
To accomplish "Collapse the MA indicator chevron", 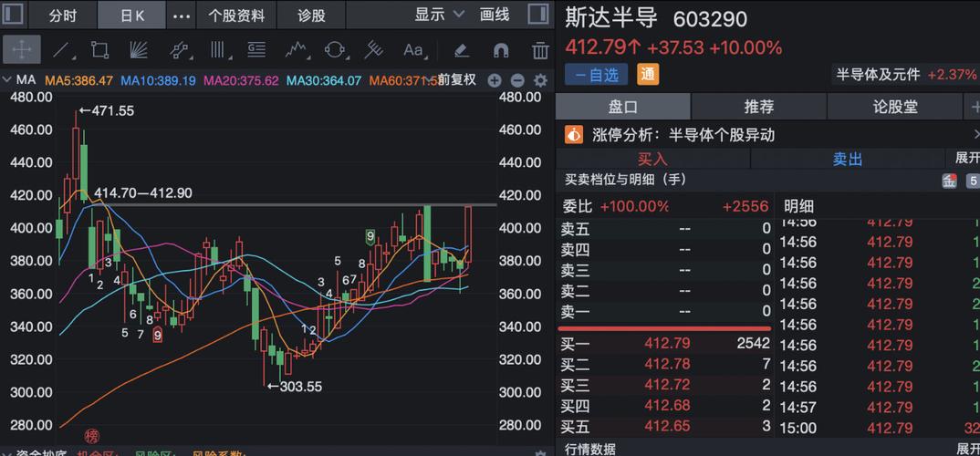I will click(7, 80).
